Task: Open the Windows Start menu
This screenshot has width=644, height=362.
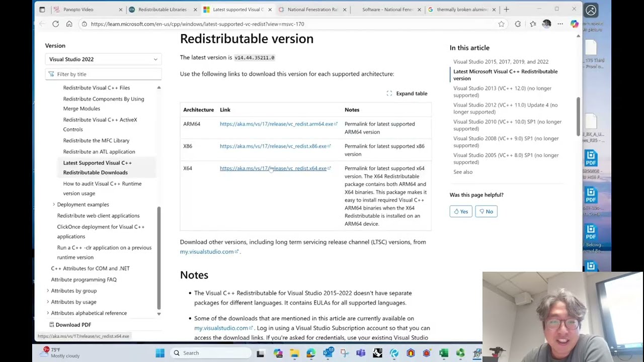Action: pos(160,353)
